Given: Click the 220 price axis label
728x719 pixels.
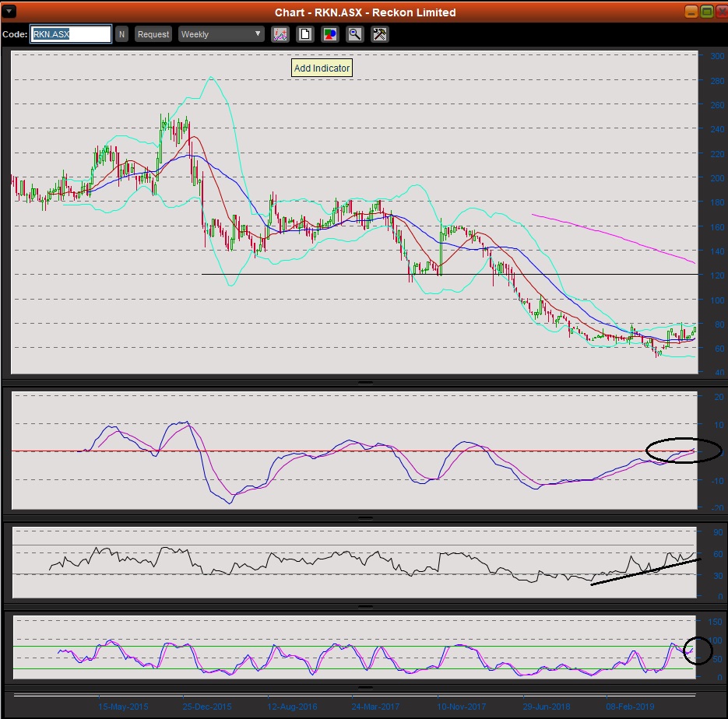Looking at the screenshot, I should [x=717, y=154].
